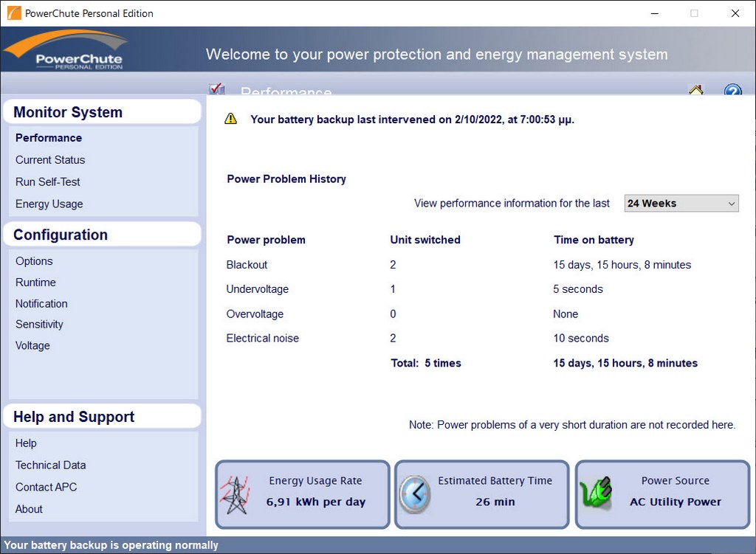The image size is (756, 554).
Task: Go to Run Self-Test
Action: click(48, 182)
